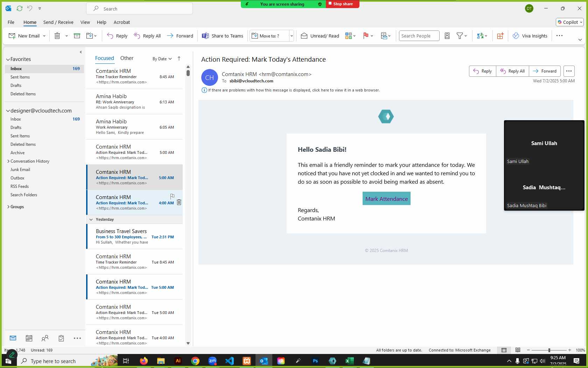The width and height of the screenshot is (588, 368).
Task: Click the Send/Receive sync icon in title bar
Action: (20, 8)
